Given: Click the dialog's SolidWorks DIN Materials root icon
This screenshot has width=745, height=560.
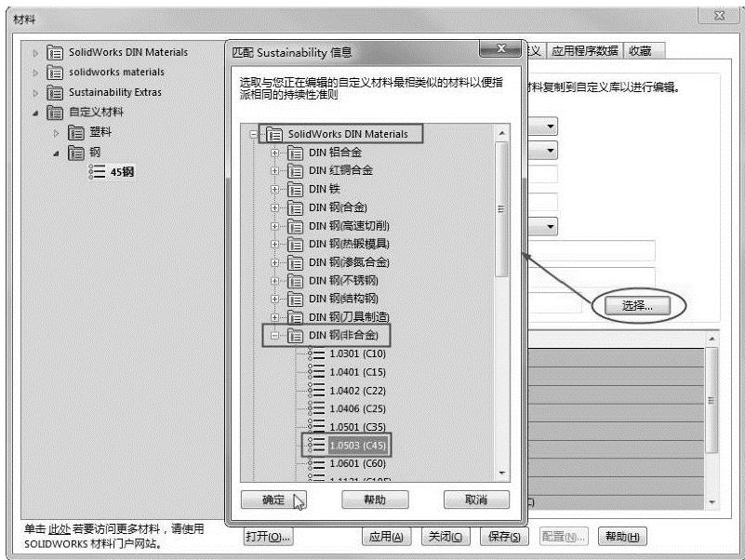Looking at the screenshot, I should pos(274,135).
